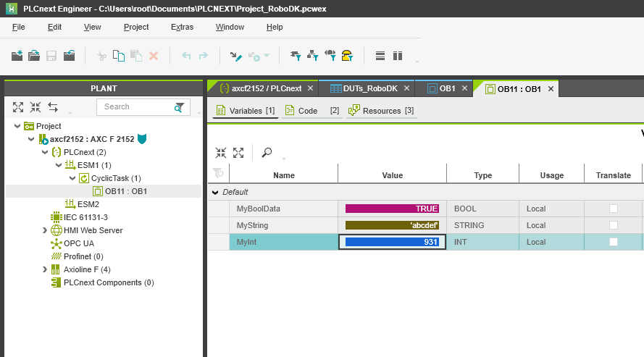The height and width of the screenshot is (357, 644).
Task: Click the New Project toolbar icon
Action: 17,56
